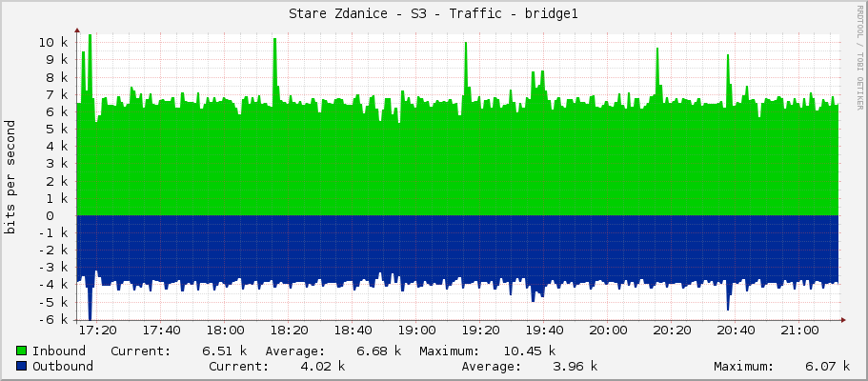Image resolution: width=868 pixels, height=381 pixels.
Task: Click the Outbound average value '3.96 k'
Action: [x=575, y=366]
